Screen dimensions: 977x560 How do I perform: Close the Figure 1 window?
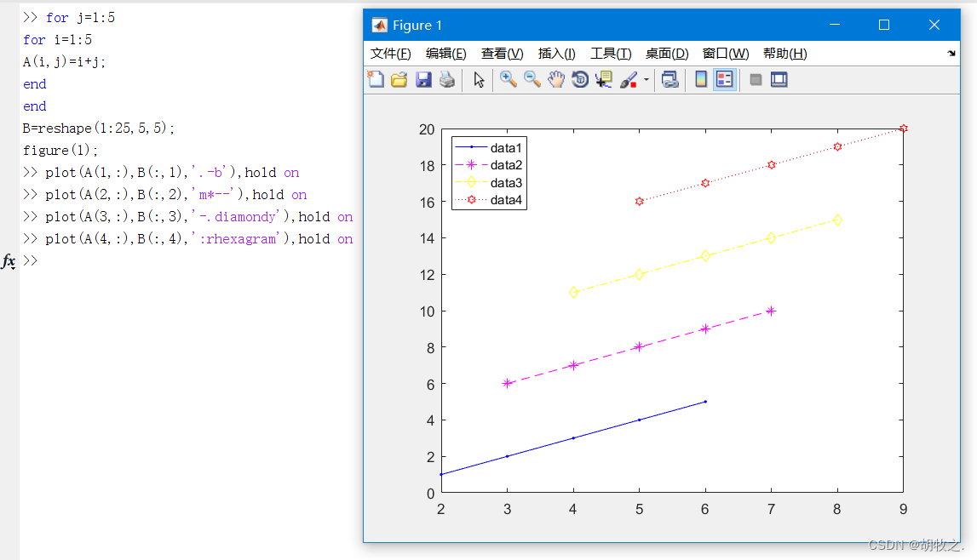point(934,25)
